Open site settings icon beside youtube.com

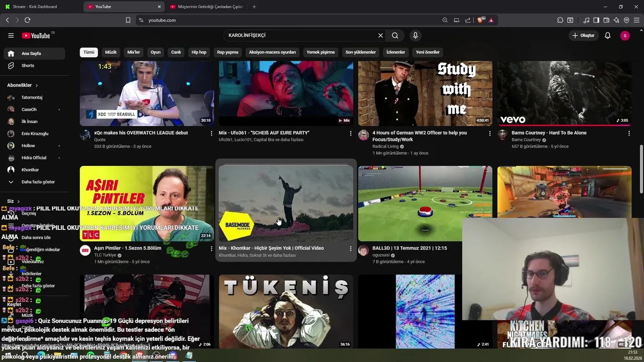(x=141, y=20)
